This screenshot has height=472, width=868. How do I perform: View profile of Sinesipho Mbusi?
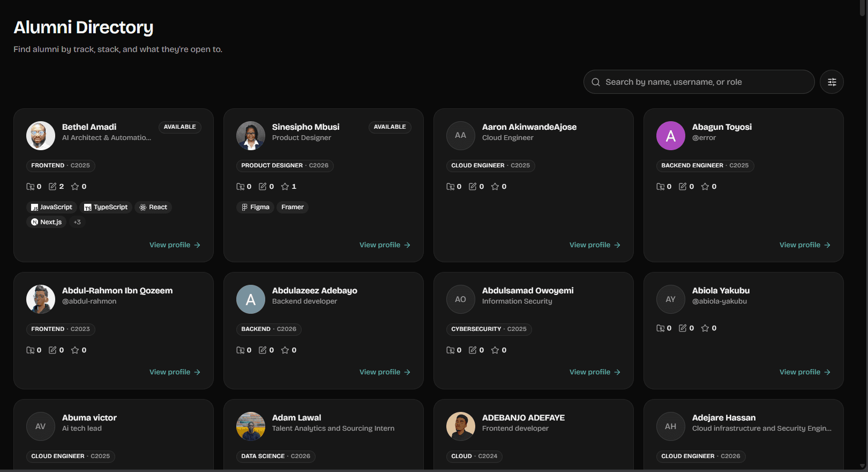pyautogui.click(x=385, y=245)
